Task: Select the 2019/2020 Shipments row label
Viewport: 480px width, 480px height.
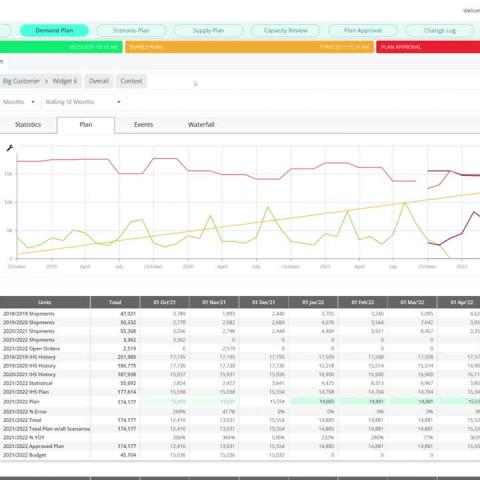Action: [29, 322]
